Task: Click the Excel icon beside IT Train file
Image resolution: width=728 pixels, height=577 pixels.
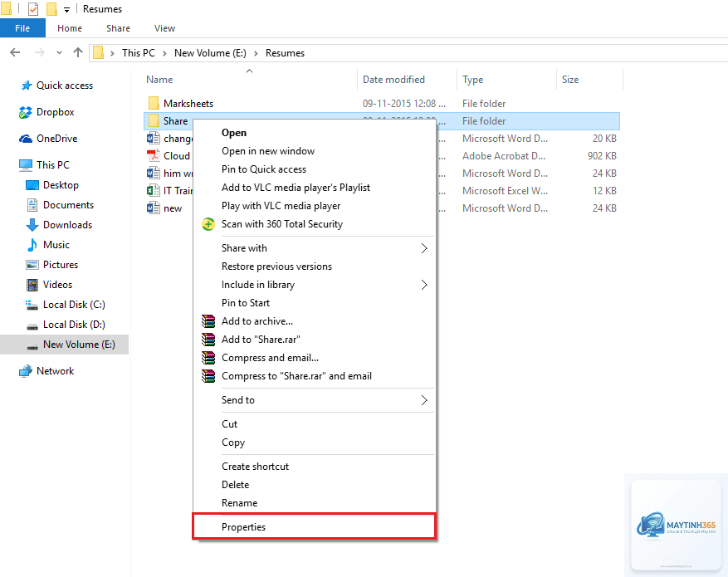Action: (x=154, y=191)
